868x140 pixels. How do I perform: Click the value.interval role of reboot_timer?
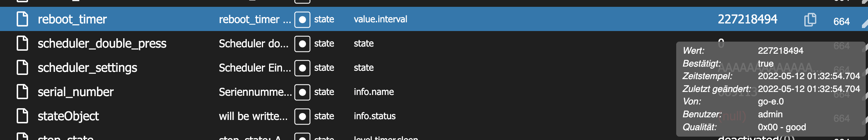(x=381, y=19)
